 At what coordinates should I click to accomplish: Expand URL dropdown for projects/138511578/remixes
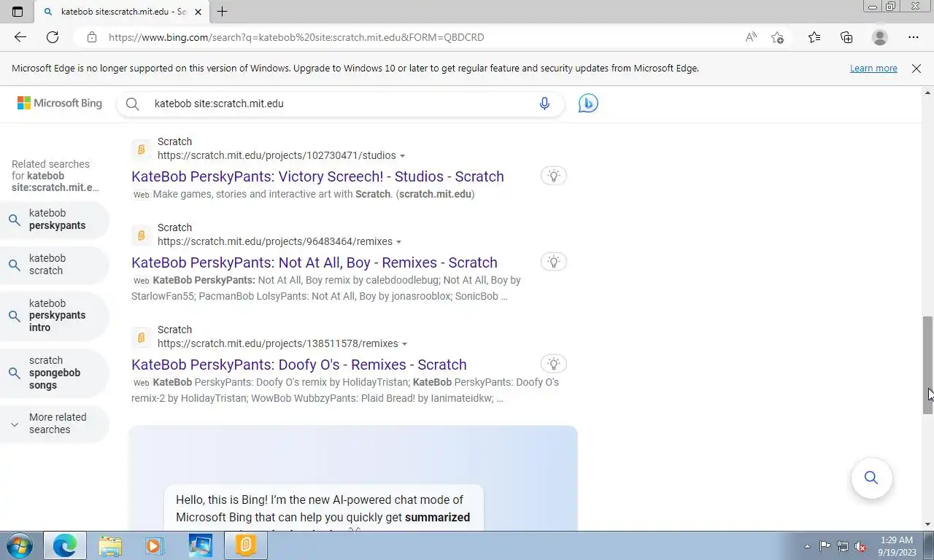click(404, 344)
